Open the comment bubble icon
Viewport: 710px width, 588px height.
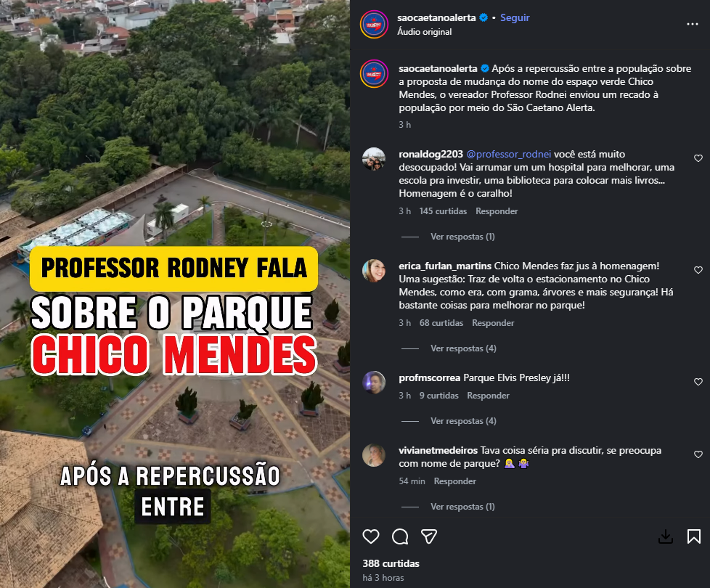pyautogui.click(x=400, y=536)
